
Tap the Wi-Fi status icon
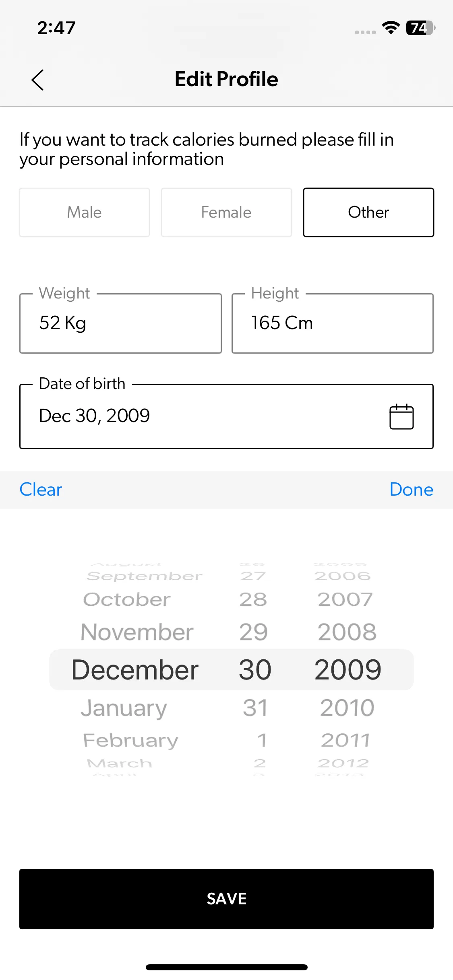coord(390,28)
